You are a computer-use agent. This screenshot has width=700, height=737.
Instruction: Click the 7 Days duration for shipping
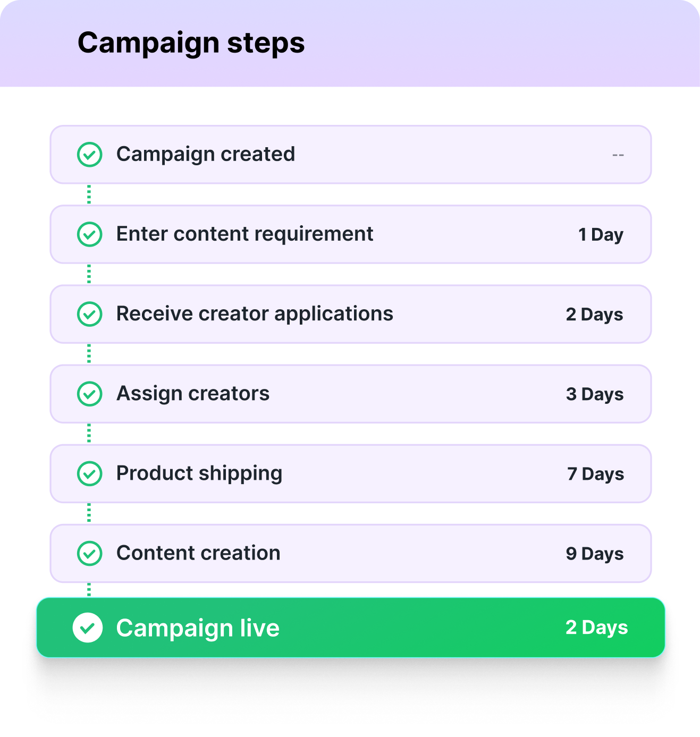[595, 473]
